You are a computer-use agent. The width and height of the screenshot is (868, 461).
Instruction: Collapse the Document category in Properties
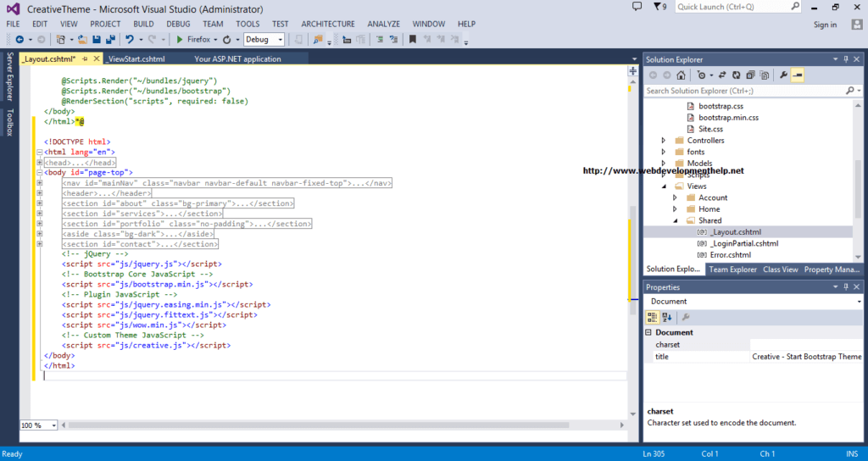(x=648, y=332)
